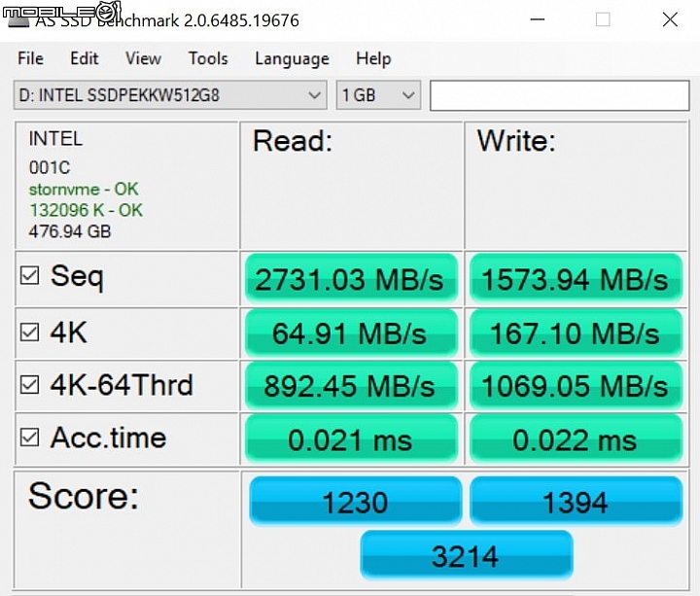Click the stornvme - OK driver status
This screenshot has height=596, width=700.
(84, 190)
